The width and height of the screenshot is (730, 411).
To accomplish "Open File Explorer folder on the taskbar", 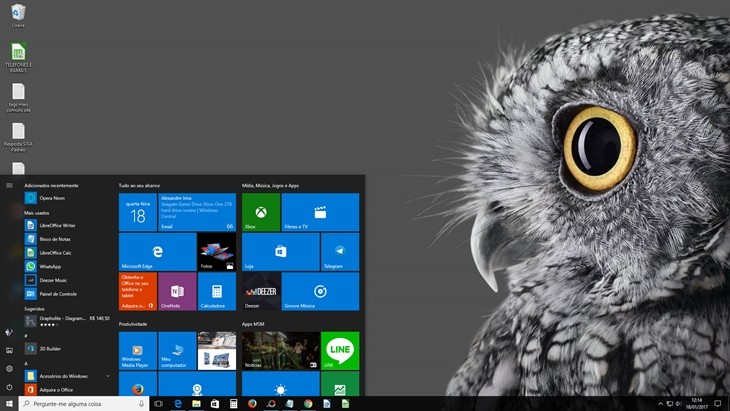I will 196,404.
